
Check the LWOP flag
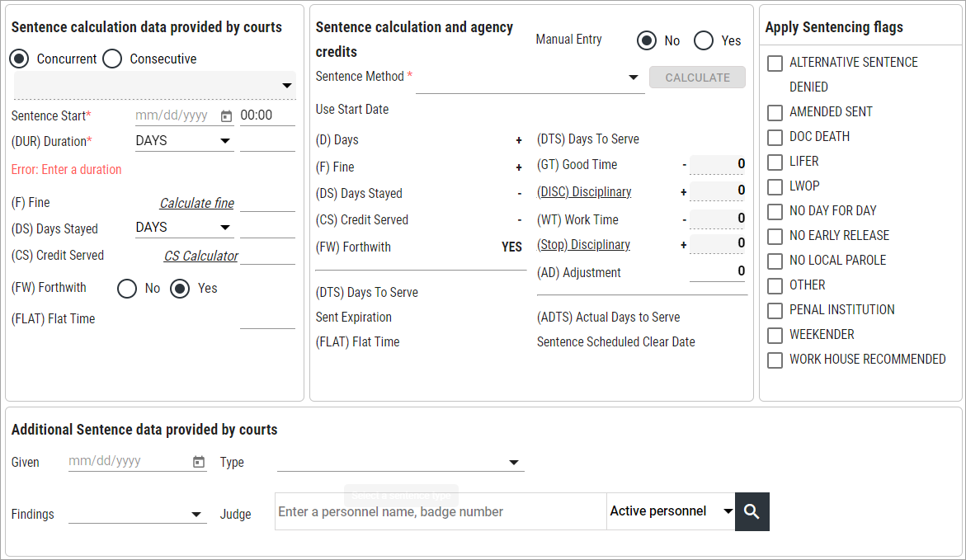(x=775, y=186)
